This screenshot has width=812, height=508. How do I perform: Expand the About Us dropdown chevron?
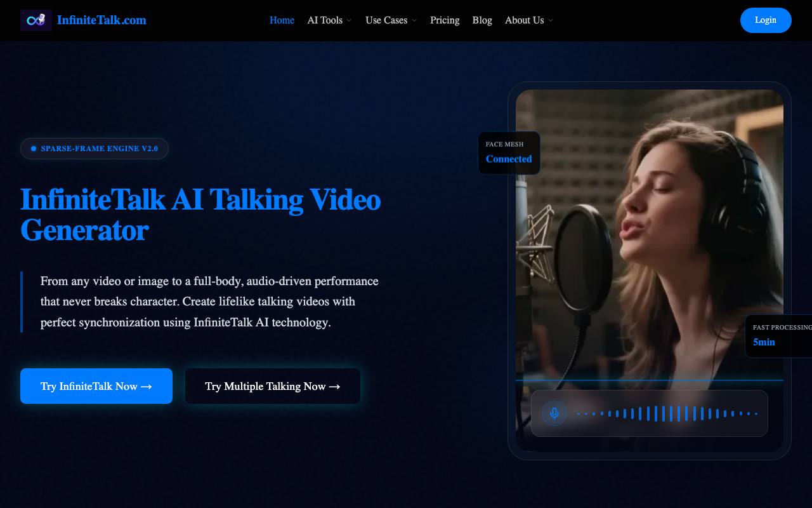click(x=551, y=20)
